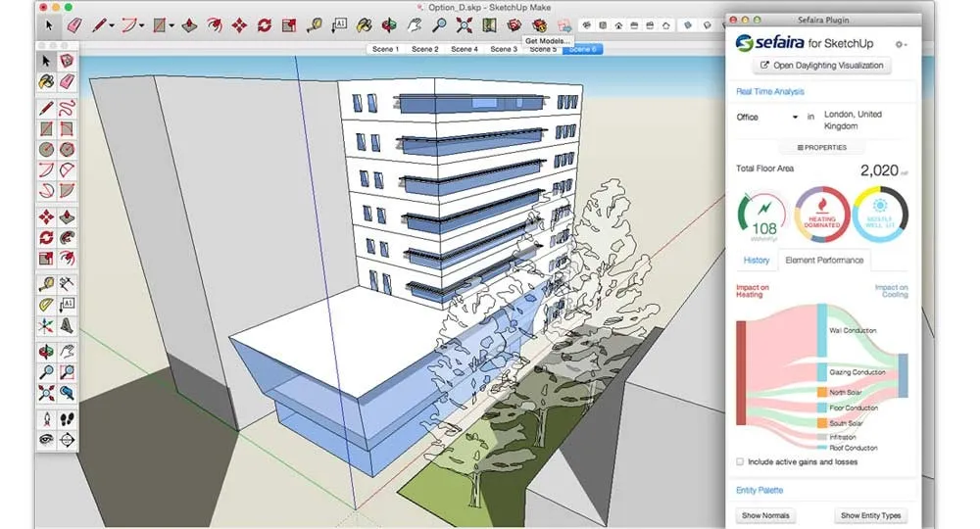Click the Show Entity Types button
Image resolution: width=980 pixels, height=529 pixels.
pyautogui.click(x=870, y=515)
